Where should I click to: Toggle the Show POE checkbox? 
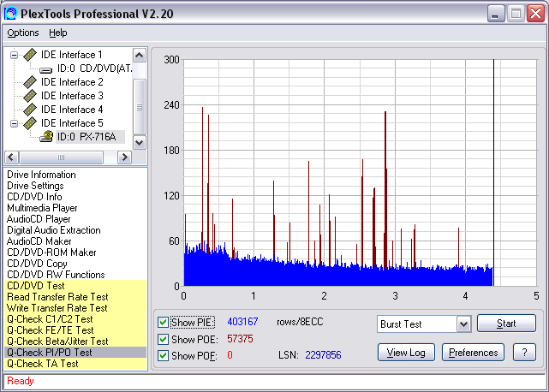(x=163, y=339)
